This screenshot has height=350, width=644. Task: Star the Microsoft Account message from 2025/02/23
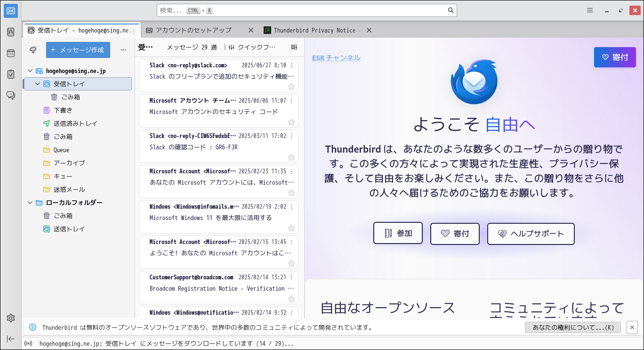pyautogui.click(x=291, y=193)
